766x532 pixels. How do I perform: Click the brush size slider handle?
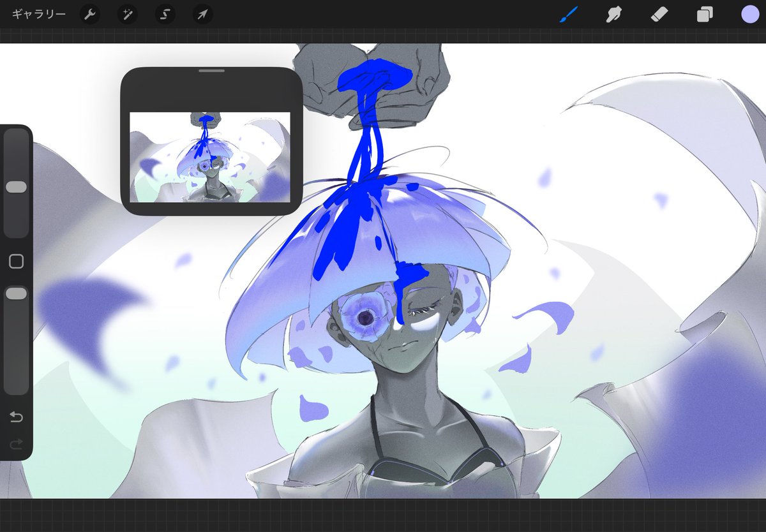[x=16, y=187]
